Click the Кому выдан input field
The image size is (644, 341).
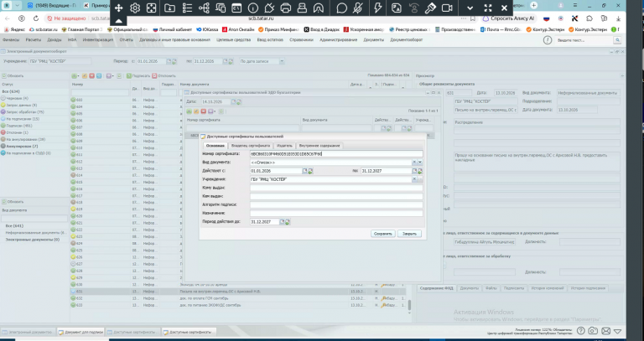click(x=336, y=188)
